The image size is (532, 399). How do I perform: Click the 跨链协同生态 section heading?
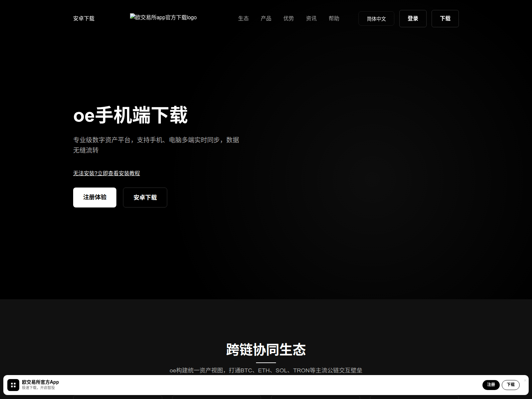point(266,349)
